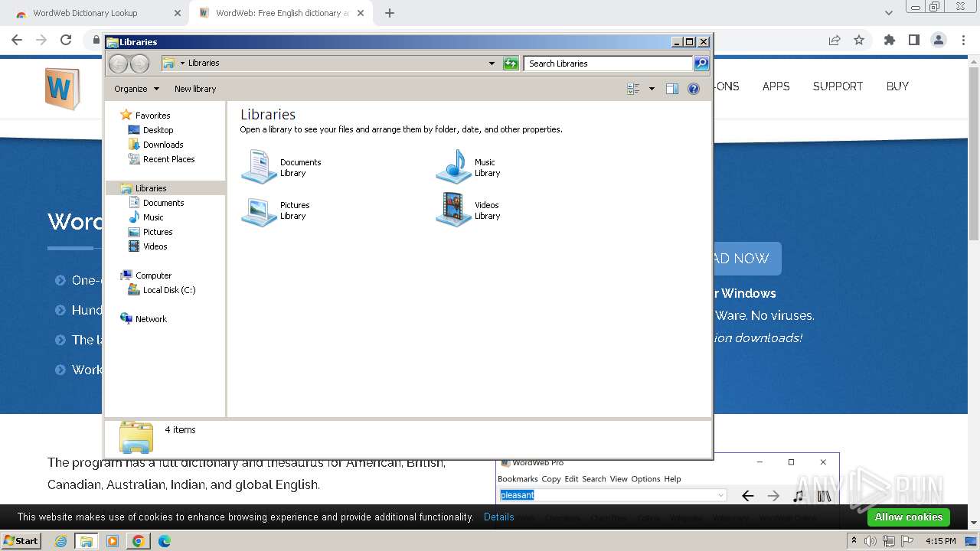
Task: Open cookie Details link
Action: point(499,517)
